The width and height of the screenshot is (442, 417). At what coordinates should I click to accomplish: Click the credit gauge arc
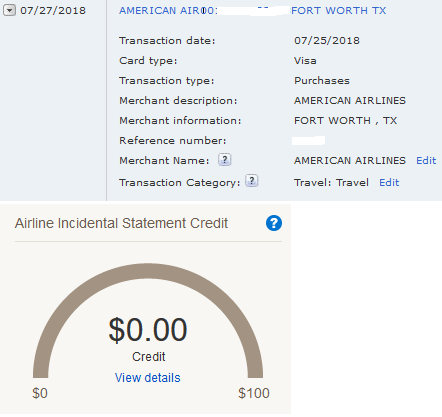(148, 271)
